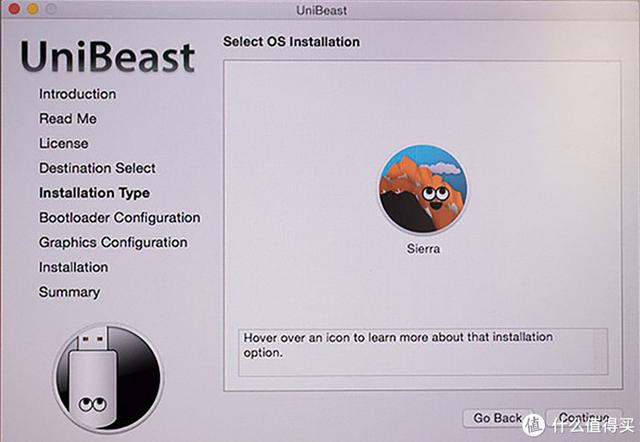The height and width of the screenshot is (442, 640).
Task: Click the hover description text box
Action: [x=423, y=352]
